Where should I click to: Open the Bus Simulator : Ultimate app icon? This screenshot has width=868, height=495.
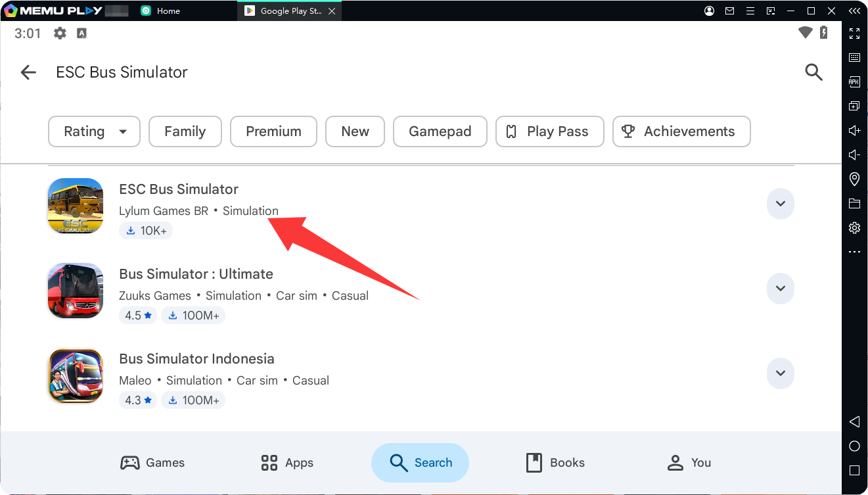pyautogui.click(x=76, y=291)
